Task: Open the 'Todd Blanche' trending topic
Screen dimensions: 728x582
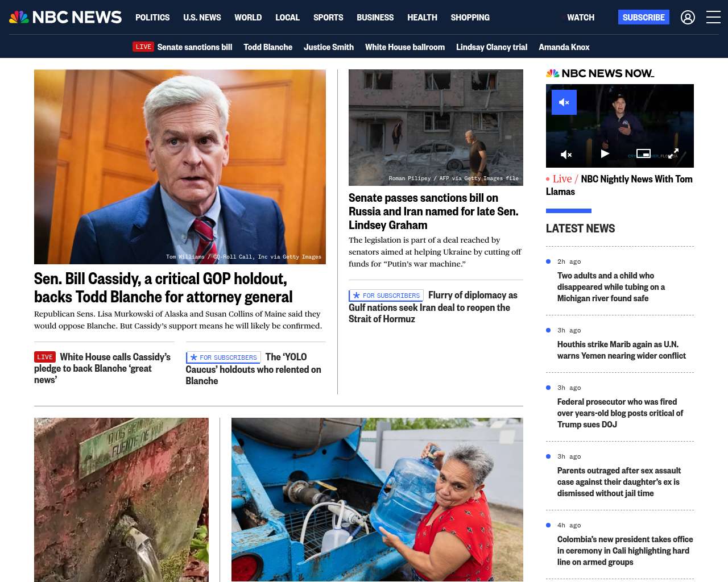Action: (268, 47)
